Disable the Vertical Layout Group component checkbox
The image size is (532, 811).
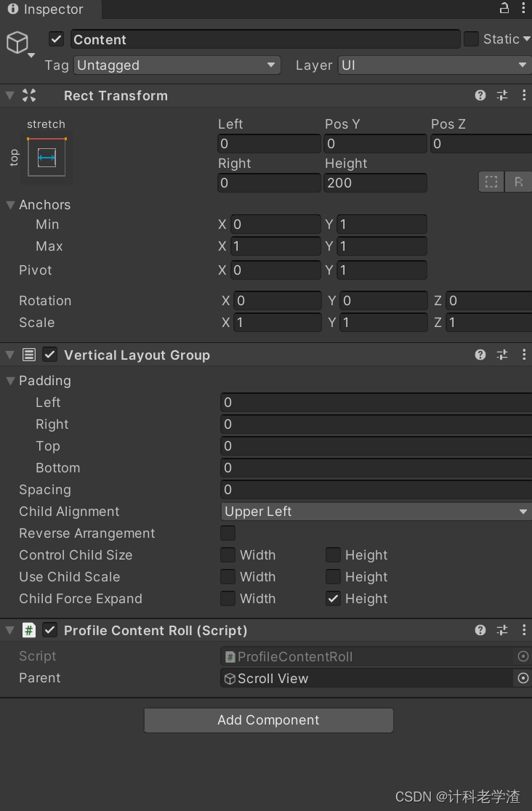pyautogui.click(x=49, y=355)
